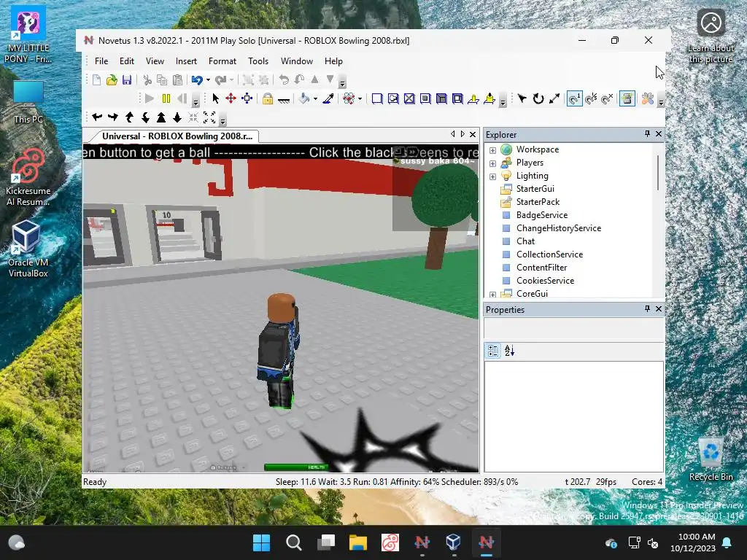Open the Insert menu
Screen dimensions: 747x560
tap(186, 61)
